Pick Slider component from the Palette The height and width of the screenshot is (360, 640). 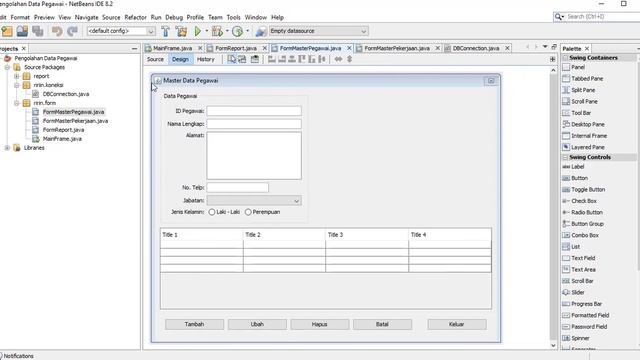[573, 292]
